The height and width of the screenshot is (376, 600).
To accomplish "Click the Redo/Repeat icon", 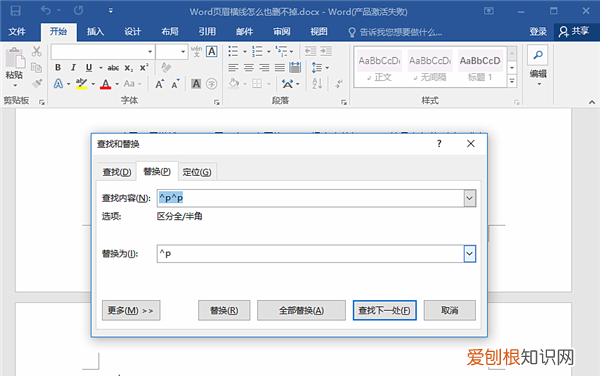I will (78, 11).
